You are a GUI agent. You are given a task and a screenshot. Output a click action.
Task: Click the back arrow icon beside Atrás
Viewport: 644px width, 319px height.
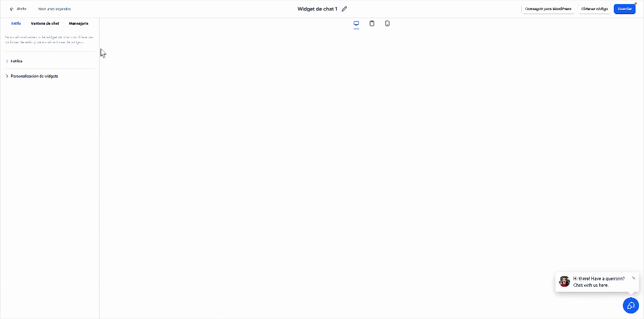point(12,9)
